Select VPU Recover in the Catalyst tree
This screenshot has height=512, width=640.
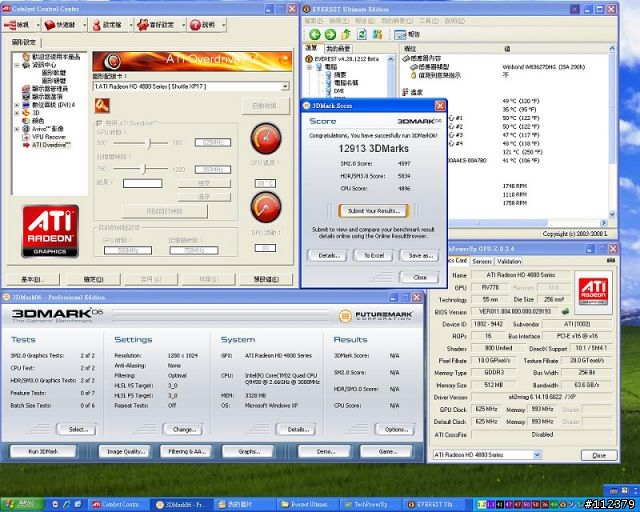(44, 137)
